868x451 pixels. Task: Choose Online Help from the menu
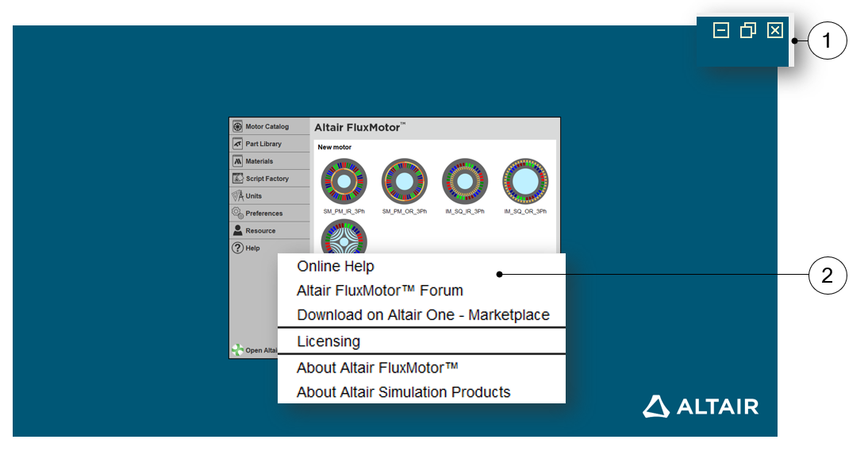pyautogui.click(x=336, y=267)
